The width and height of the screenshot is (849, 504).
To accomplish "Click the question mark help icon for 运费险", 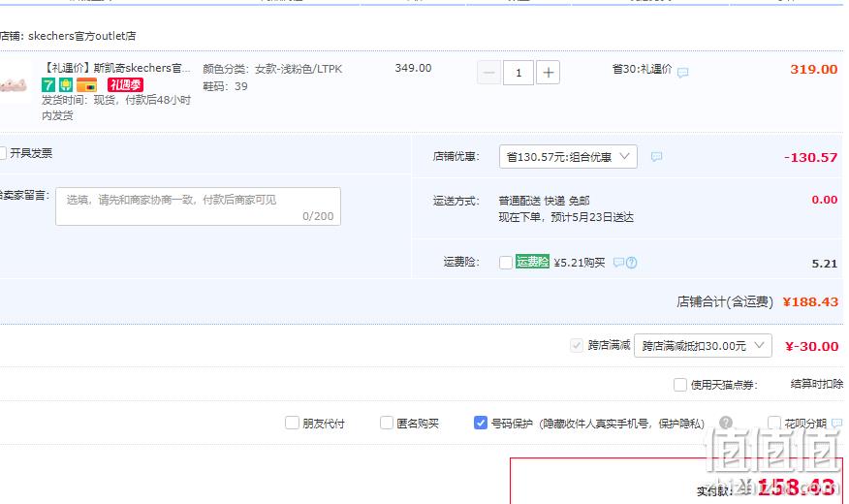I will [x=631, y=263].
